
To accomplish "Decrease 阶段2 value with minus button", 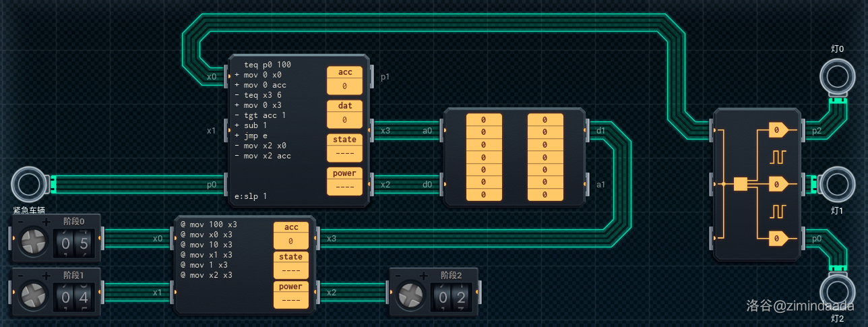I will tap(399, 276).
